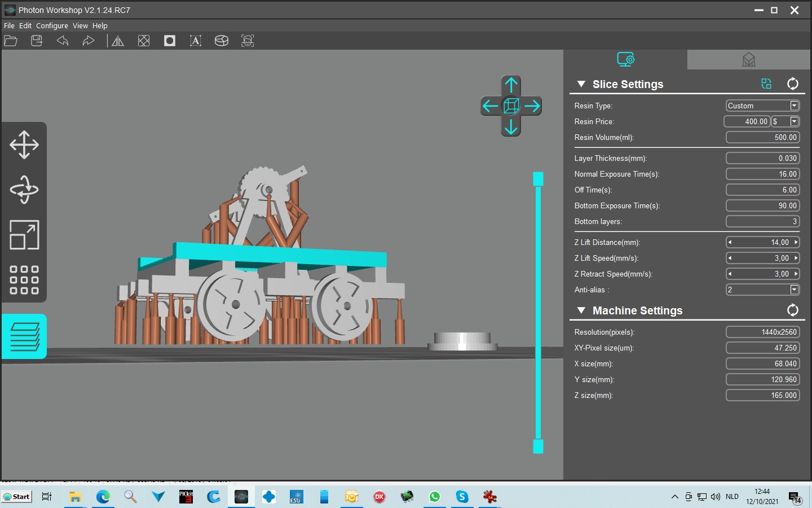Activate the Rotate tool in left sidebar
Viewport: 812px width, 508px height.
[x=24, y=190]
